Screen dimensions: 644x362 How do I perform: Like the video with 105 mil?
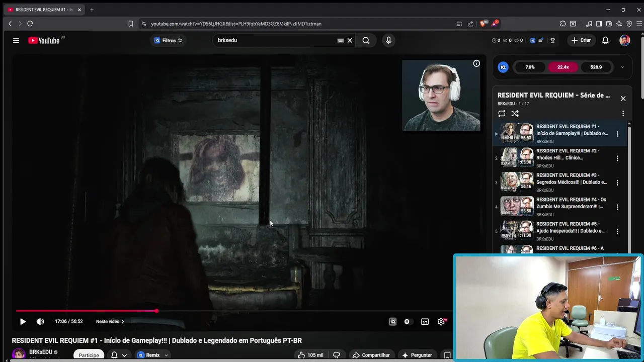[x=310, y=355]
